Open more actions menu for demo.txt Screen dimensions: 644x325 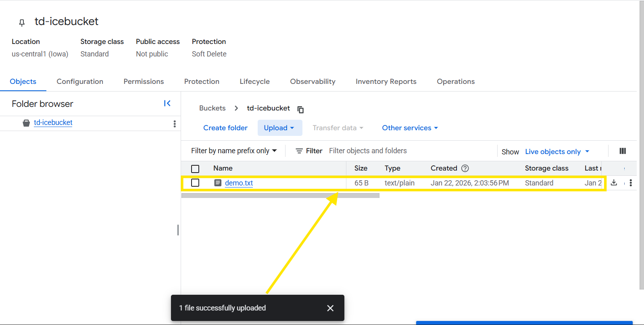(631, 183)
